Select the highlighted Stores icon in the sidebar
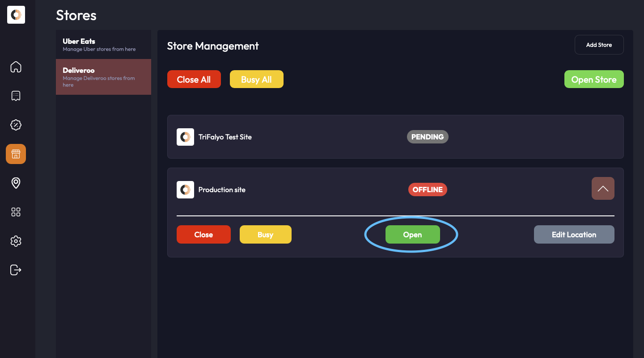The height and width of the screenshot is (358, 644). coord(16,154)
